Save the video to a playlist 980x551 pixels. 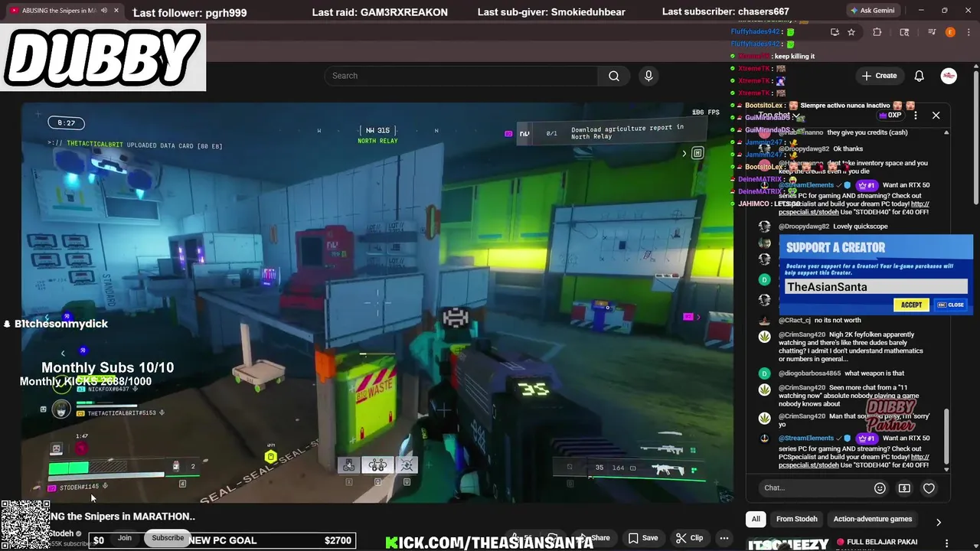point(643,538)
